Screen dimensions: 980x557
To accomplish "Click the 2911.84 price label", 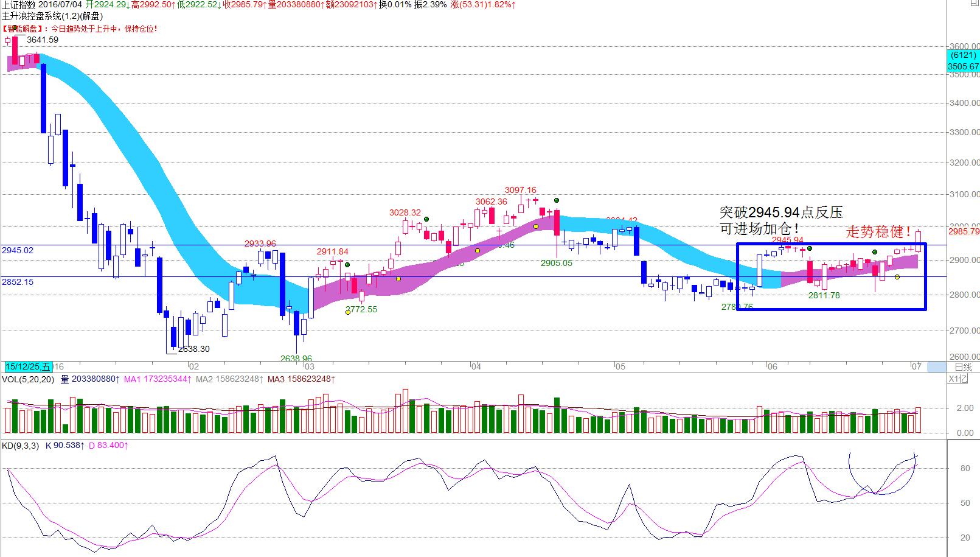I will (333, 251).
